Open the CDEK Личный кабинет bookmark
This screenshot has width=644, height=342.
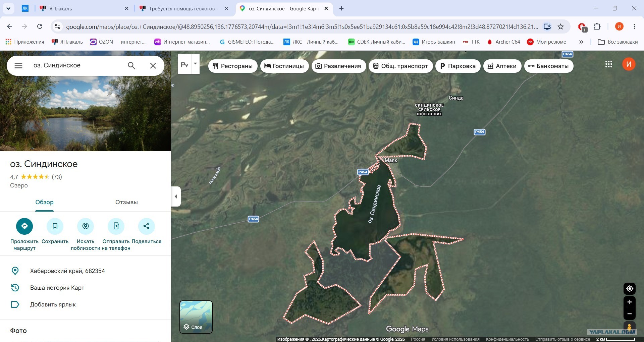pos(377,42)
